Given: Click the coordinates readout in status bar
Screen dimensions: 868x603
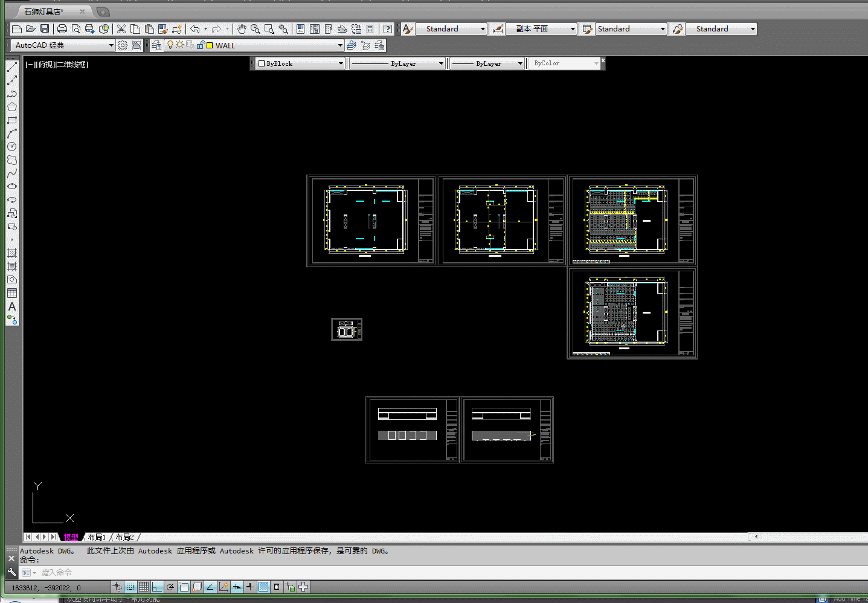Looking at the screenshot, I should click(46, 587).
